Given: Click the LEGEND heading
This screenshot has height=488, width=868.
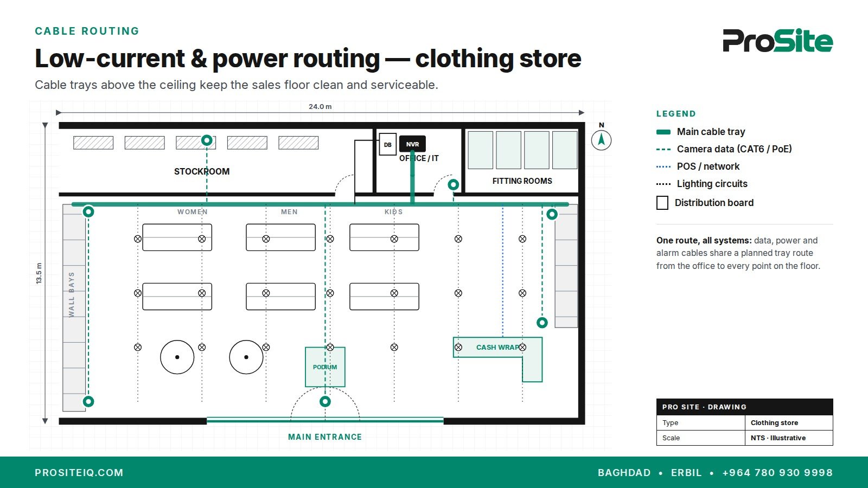Looking at the screenshot, I should coord(676,114).
